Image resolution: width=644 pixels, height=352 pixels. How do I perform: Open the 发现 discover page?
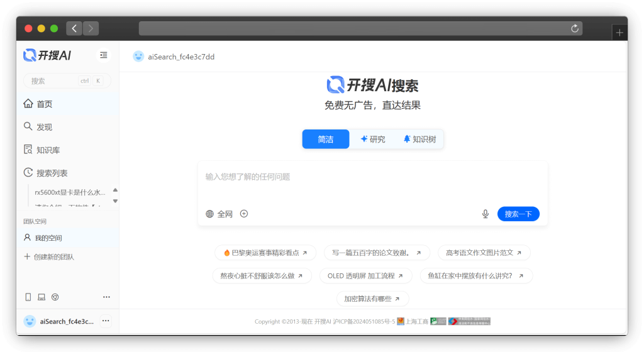(x=68, y=127)
